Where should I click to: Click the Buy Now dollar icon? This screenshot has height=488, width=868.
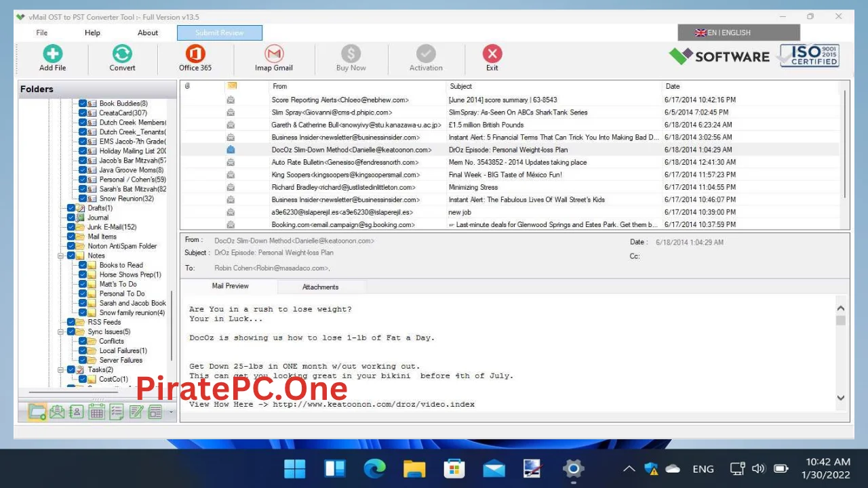click(351, 54)
